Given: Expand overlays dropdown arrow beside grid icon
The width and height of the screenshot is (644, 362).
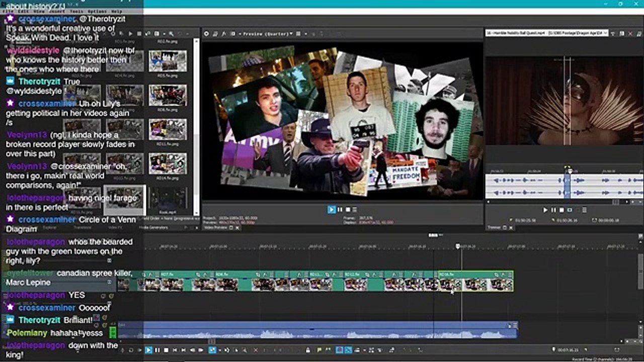Looking at the screenshot, I should pos(306,34).
